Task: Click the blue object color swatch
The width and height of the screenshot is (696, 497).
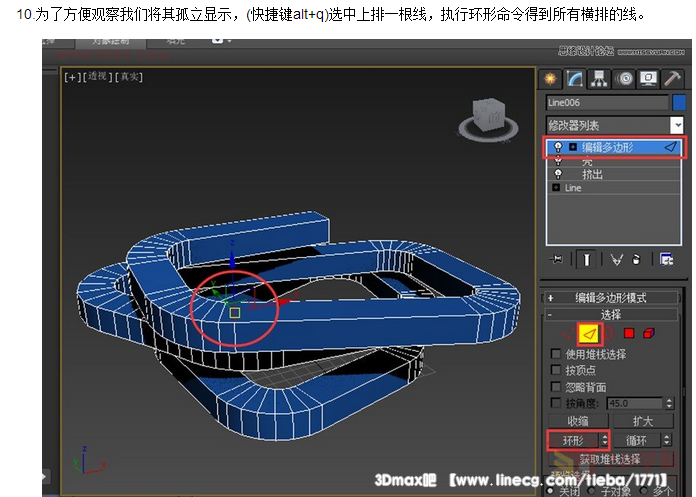Action: point(679,103)
